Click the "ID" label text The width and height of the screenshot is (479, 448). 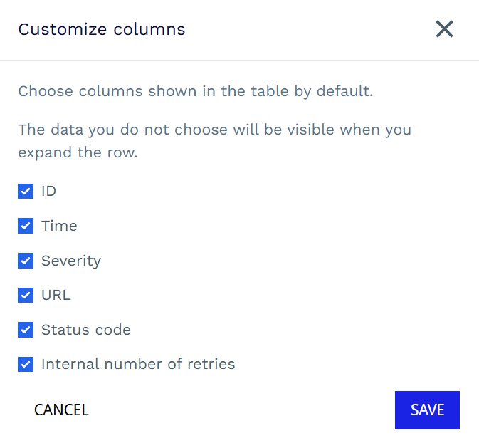click(48, 191)
